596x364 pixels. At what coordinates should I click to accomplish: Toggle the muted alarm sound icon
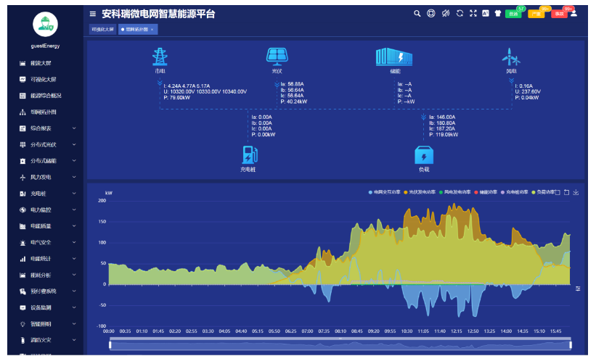coord(446,14)
